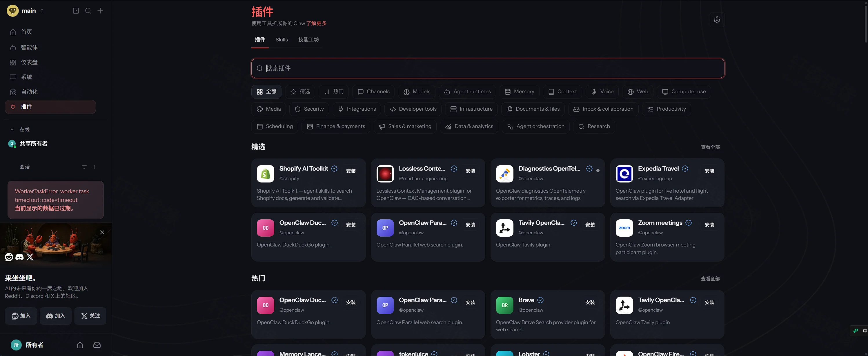Open 智能体 in sidebar
Viewport: 868px width, 356px height.
pyautogui.click(x=50, y=48)
